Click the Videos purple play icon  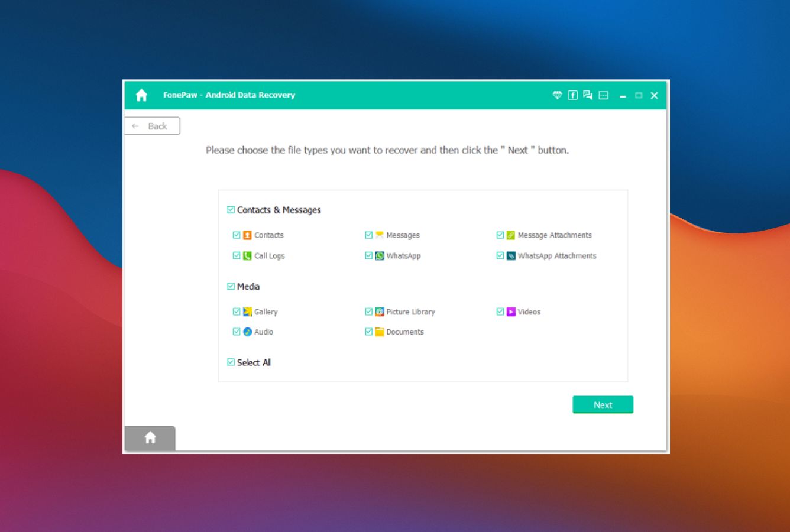(511, 312)
